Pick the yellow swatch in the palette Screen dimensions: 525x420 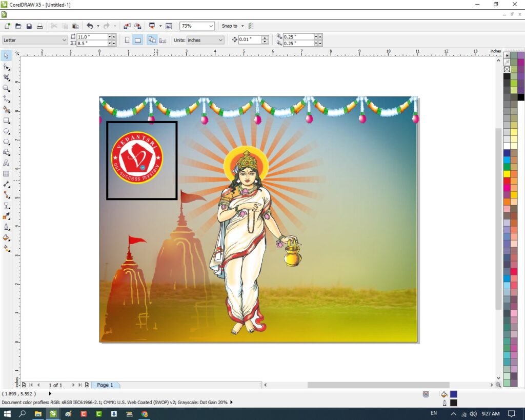pyautogui.click(x=507, y=174)
